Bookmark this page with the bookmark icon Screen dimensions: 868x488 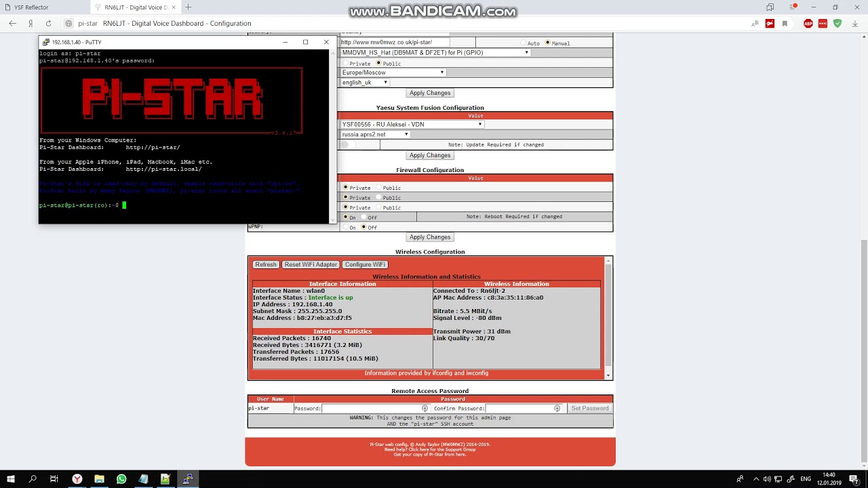point(785,23)
